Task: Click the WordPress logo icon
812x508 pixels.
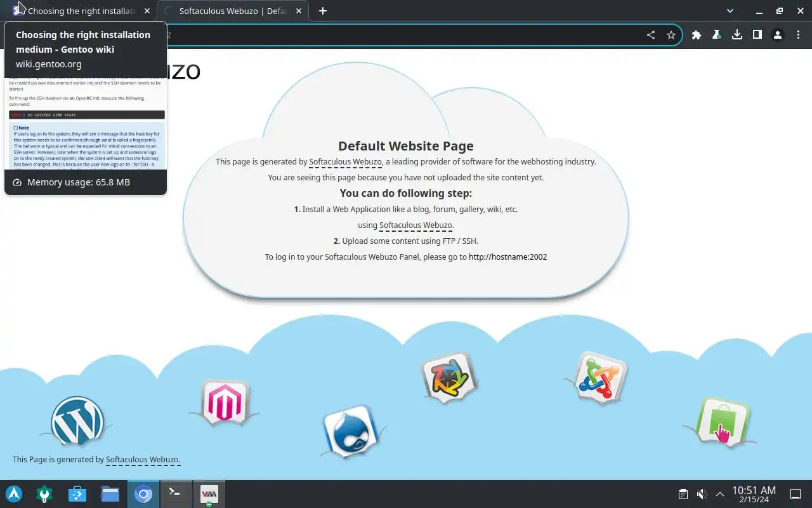Action: (77, 421)
